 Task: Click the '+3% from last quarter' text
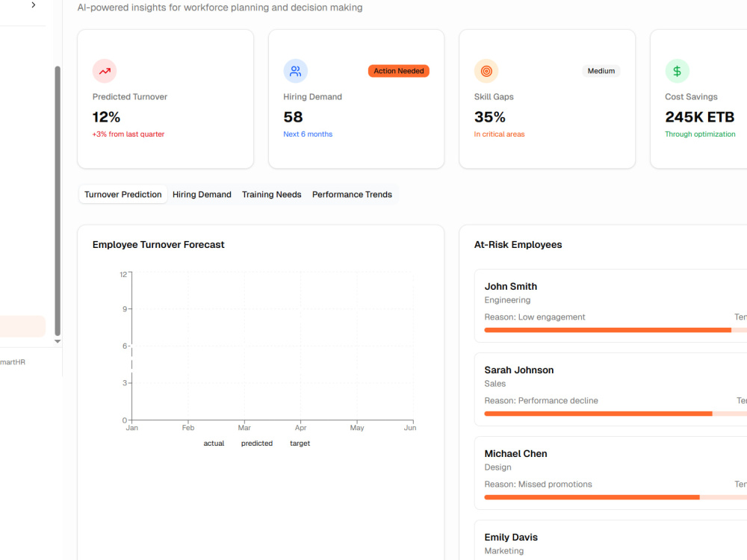(x=128, y=134)
